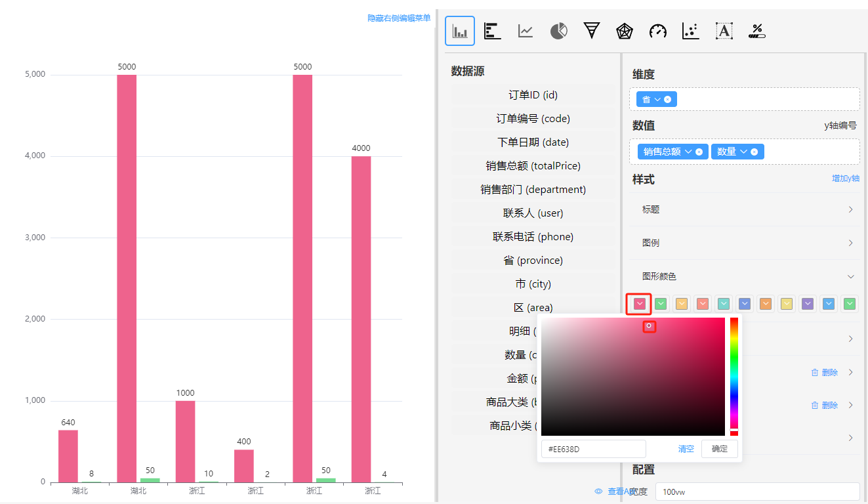Select the radar chart icon
Viewport: 868px width, 504px height.
pyautogui.click(x=625, y=31)
